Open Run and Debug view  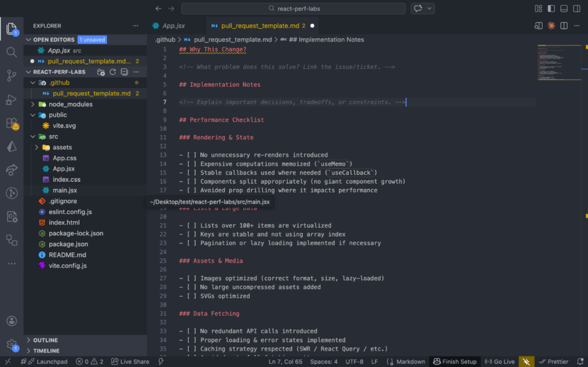[x=12, y=99]
